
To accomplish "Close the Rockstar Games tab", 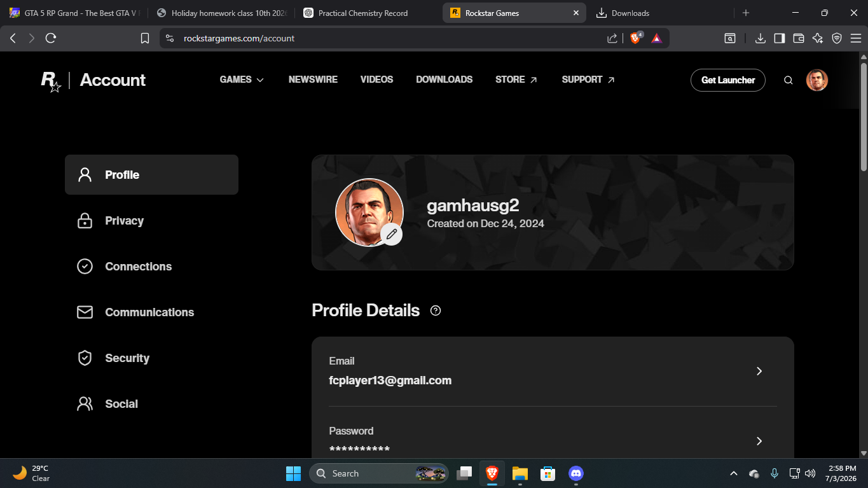I will click(x=576, y=13).
